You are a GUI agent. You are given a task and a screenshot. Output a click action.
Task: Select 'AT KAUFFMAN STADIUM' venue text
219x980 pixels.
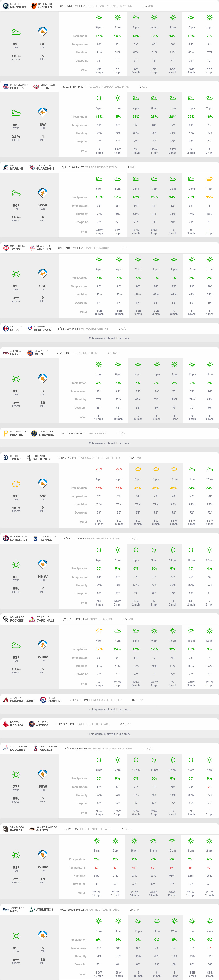pos(103,539)
